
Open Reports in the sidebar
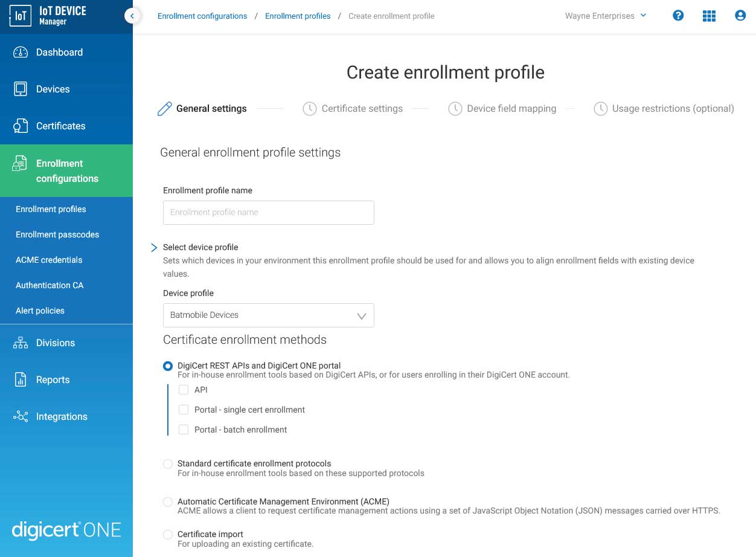coord(66,380)
